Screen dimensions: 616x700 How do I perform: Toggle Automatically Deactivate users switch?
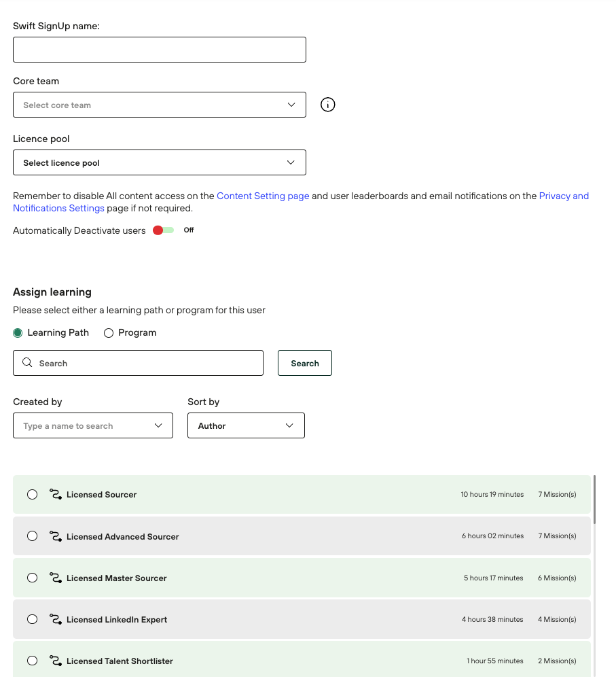pyautogui.click(x=163, y=230)
